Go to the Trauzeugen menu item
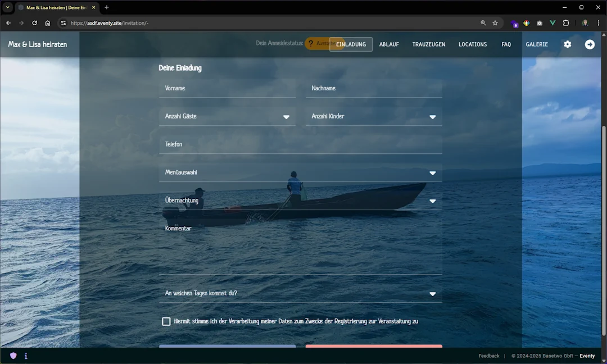 pyautogui.click(x=428, y=44)
